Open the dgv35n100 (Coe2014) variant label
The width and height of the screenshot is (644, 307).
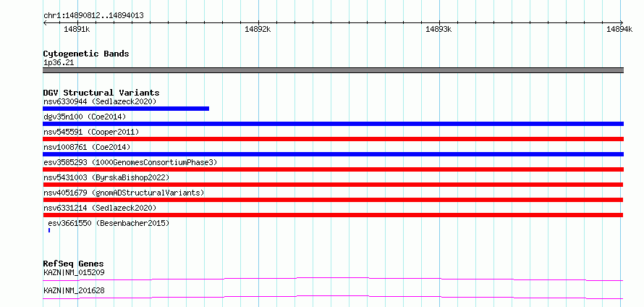(84, 117)
